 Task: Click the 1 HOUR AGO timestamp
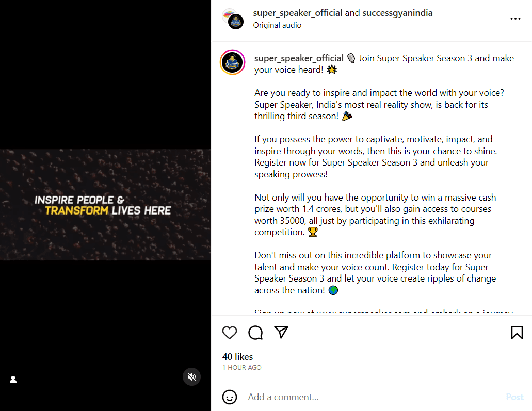pos(241,367)
